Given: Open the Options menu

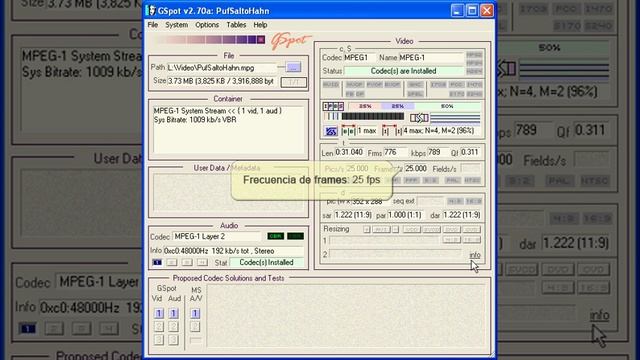Looking at the screenshot, I should coord(207,25).
